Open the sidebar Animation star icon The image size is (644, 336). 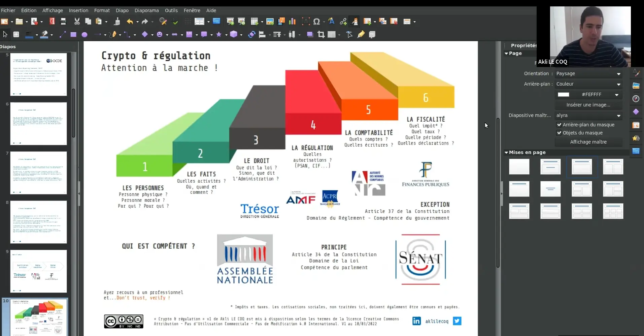pyautogui.click(x=636, y=138)
